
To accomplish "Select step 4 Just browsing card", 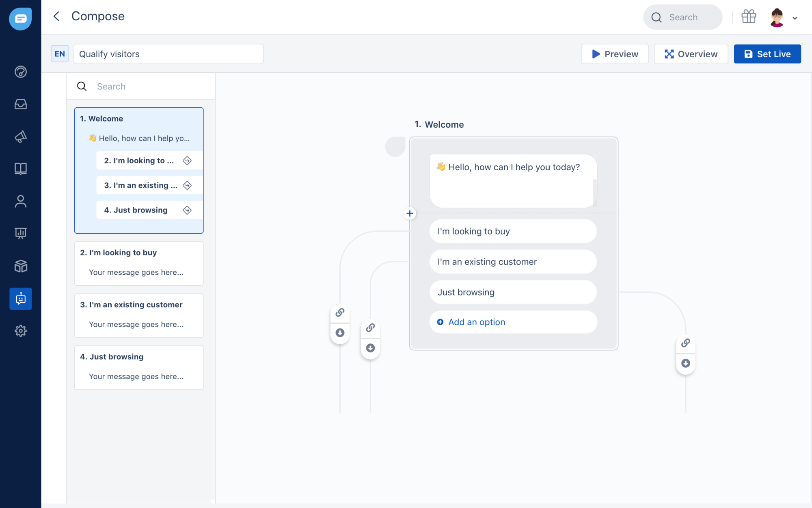I will [139, 367].
